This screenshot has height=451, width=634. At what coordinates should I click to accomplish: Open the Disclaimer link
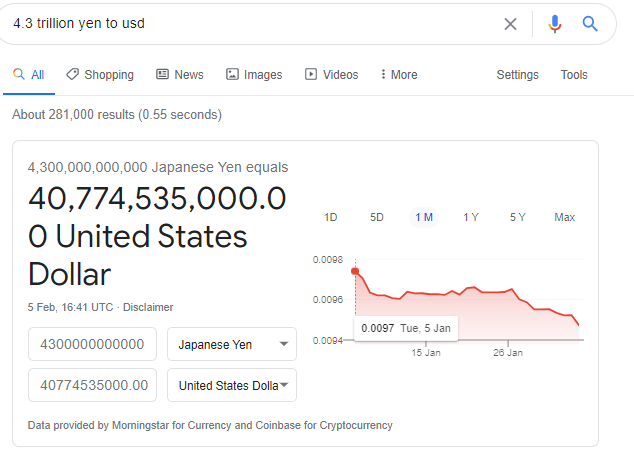coord(148,307)
